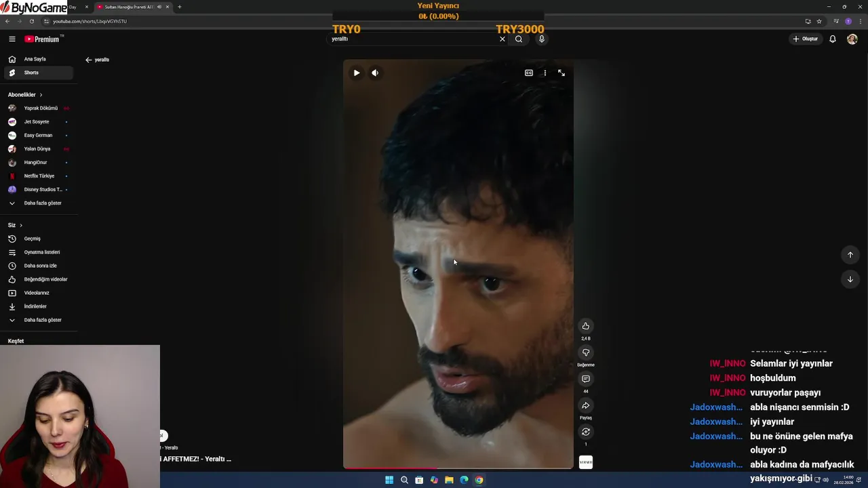Open the Windows Start menu
This screenshot has height=488, width=868.
coord(389,480)
